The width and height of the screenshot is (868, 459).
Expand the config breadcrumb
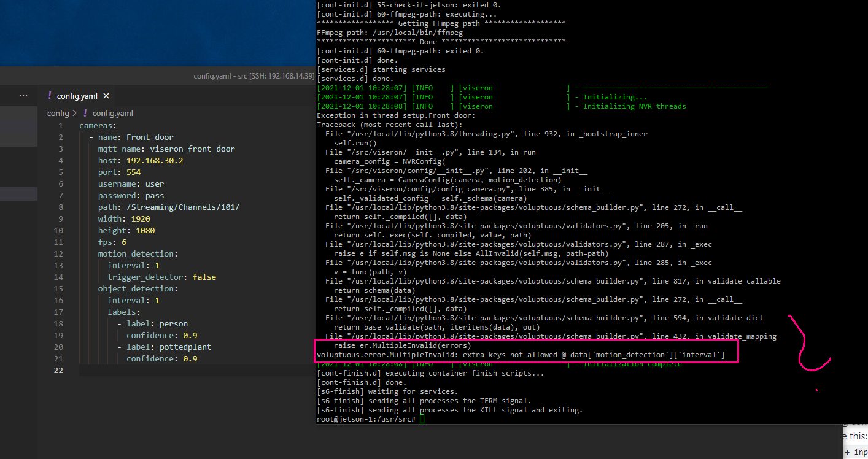(58, 113)
